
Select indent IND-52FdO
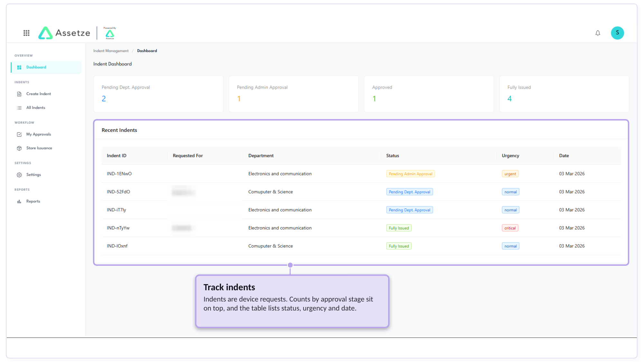click(118, 192)
